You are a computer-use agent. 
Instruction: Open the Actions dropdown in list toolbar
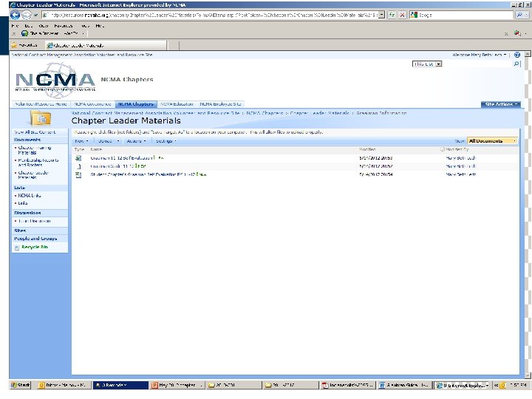137,141
